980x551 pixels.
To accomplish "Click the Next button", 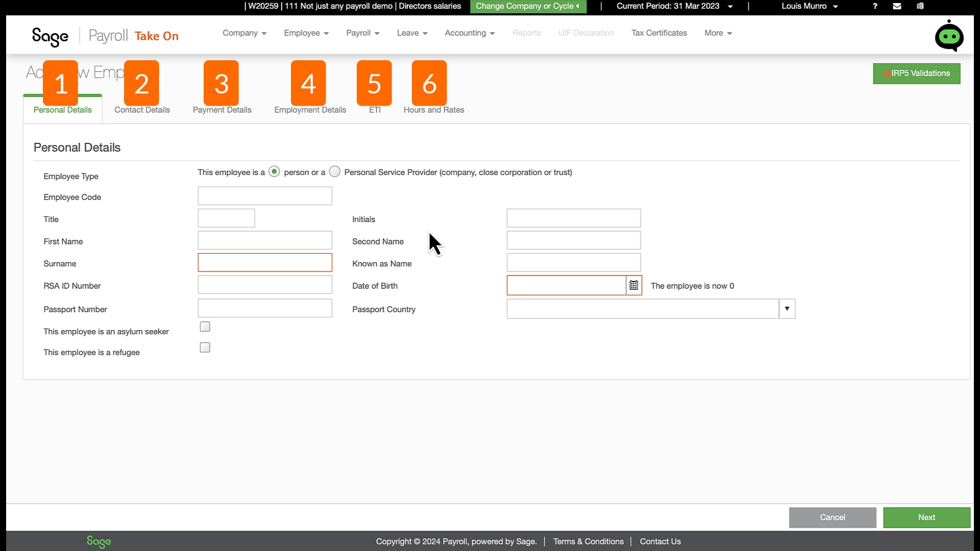I will 926,517.
